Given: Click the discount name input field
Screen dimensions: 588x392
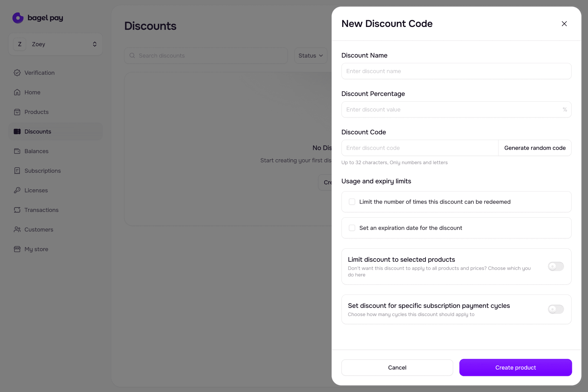Looking at the screenshot, I should click(456, 71).
